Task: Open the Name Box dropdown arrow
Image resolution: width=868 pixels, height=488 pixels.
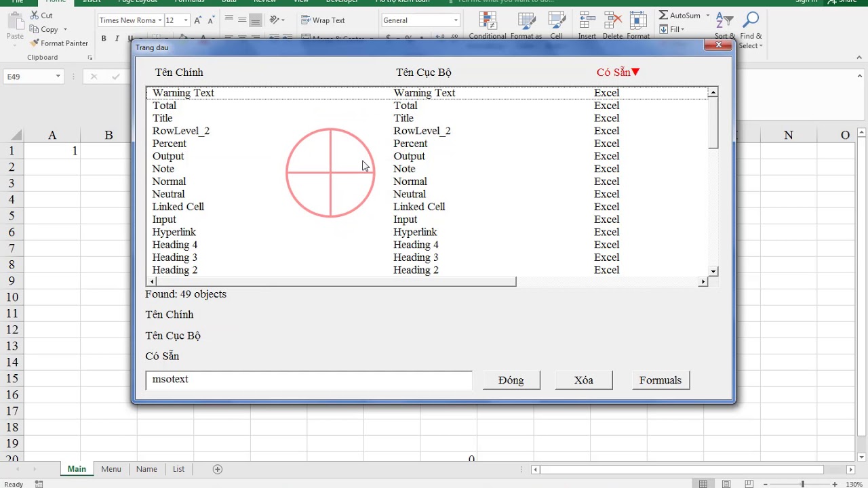Action: tap(58, 77)
